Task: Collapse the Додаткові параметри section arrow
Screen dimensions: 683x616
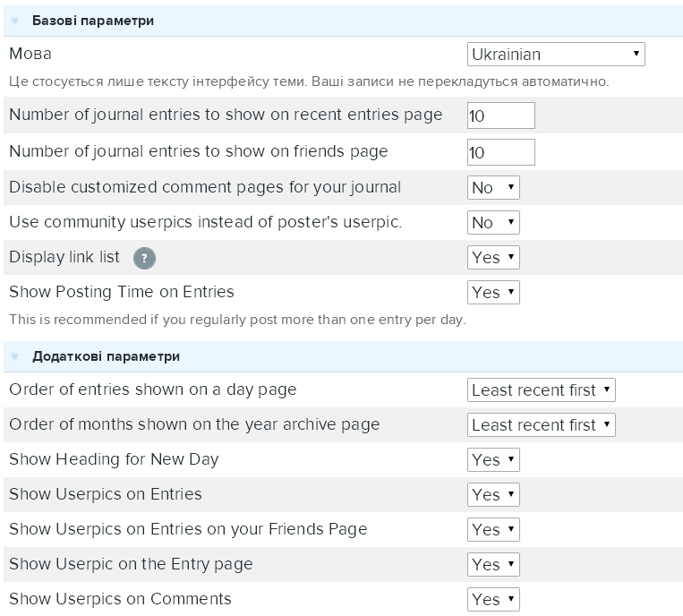Action: [15, 356]
